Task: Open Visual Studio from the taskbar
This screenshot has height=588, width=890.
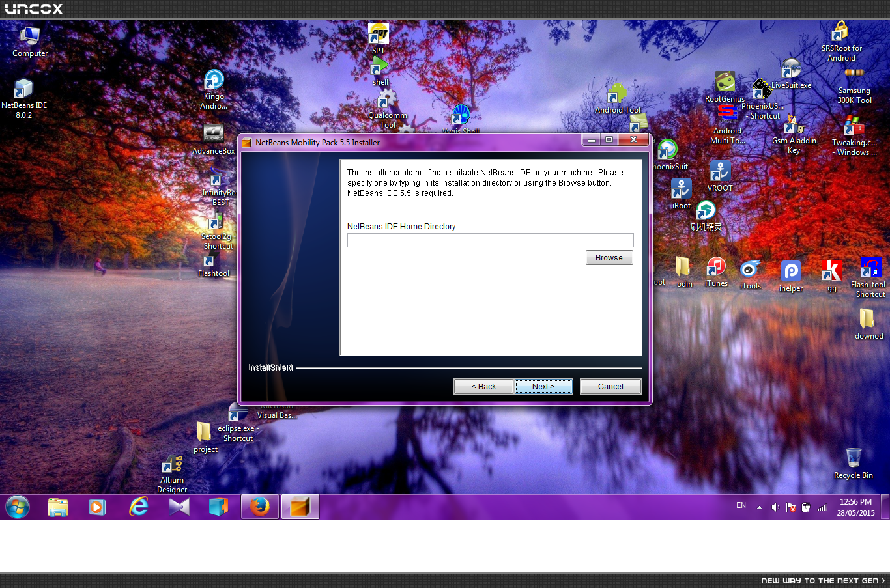Action: coord(179,507)
